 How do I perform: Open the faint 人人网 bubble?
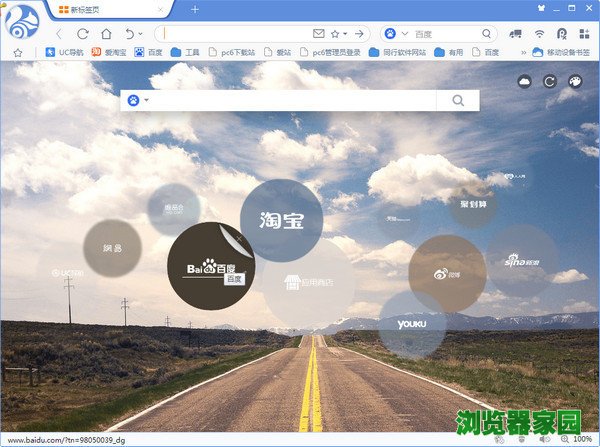[515, 177]
